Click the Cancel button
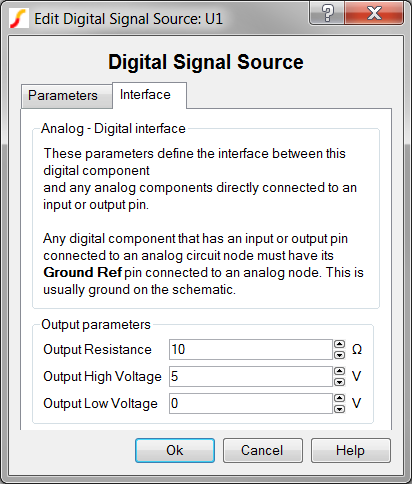Screen dimensions: 412x484 tap(263, 450)
